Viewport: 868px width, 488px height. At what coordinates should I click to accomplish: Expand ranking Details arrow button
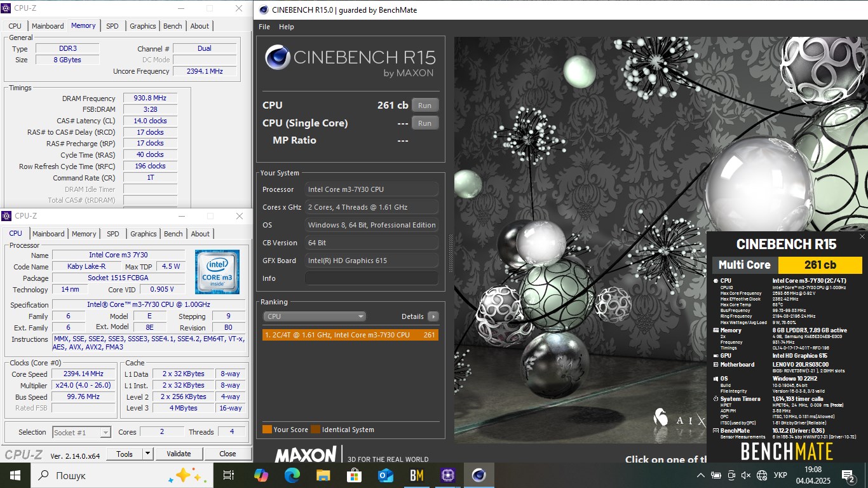[433, 316]
